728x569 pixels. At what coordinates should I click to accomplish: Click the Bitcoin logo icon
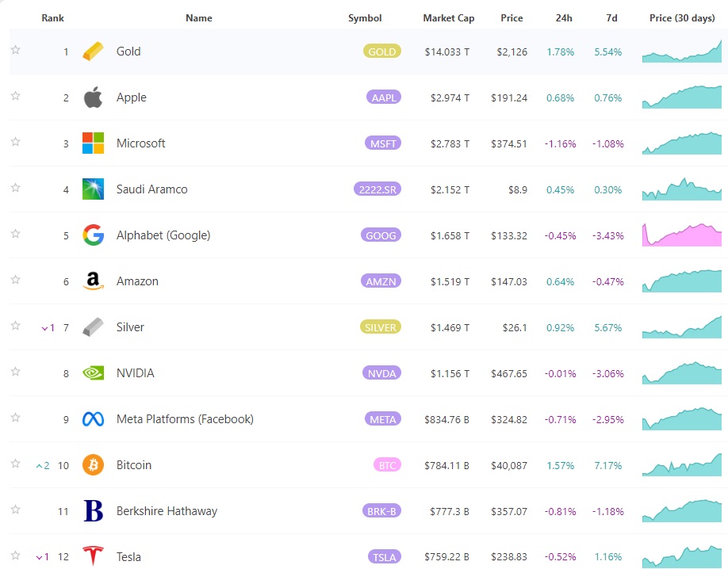[94, 465]
